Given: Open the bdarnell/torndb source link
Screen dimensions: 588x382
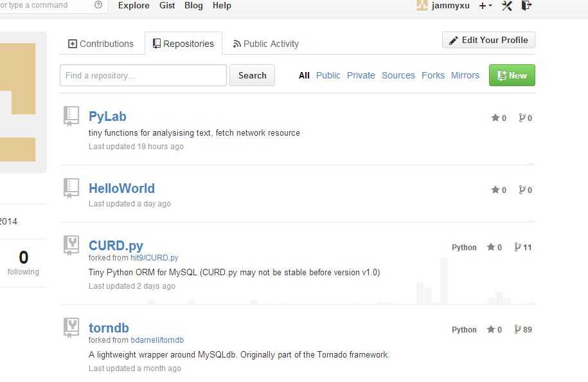Looking at the screenshot, I should click(157, 340).
